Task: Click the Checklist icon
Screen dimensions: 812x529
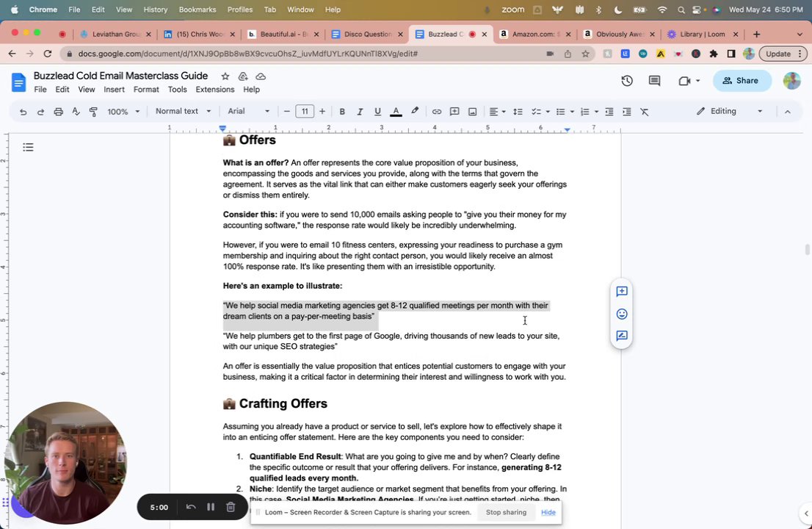Action: (536, 112)
